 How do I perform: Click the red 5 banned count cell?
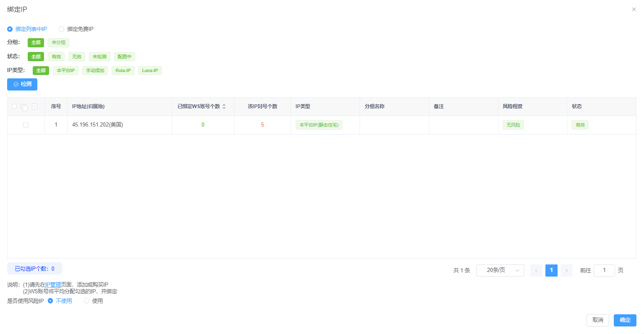point(263,125)
